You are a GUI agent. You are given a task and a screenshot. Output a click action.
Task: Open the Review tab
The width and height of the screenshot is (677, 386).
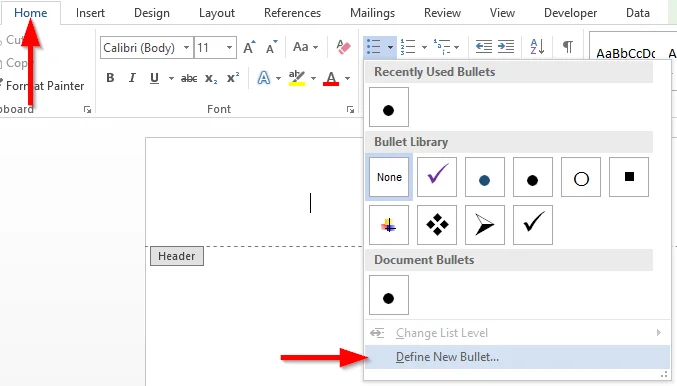pyautogui.click(x=442, y=13)
